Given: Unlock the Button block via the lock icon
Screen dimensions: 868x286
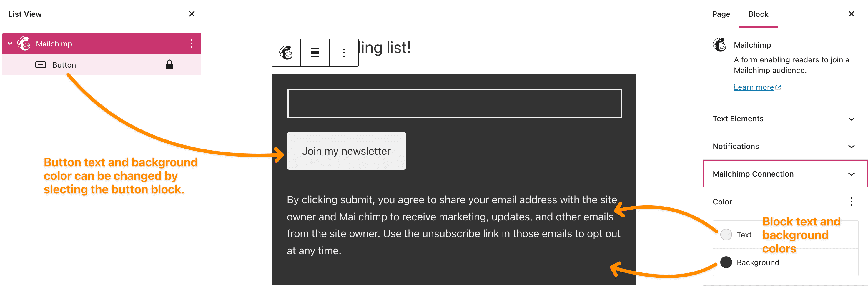Looking at the screenshot, I should 169,65.
